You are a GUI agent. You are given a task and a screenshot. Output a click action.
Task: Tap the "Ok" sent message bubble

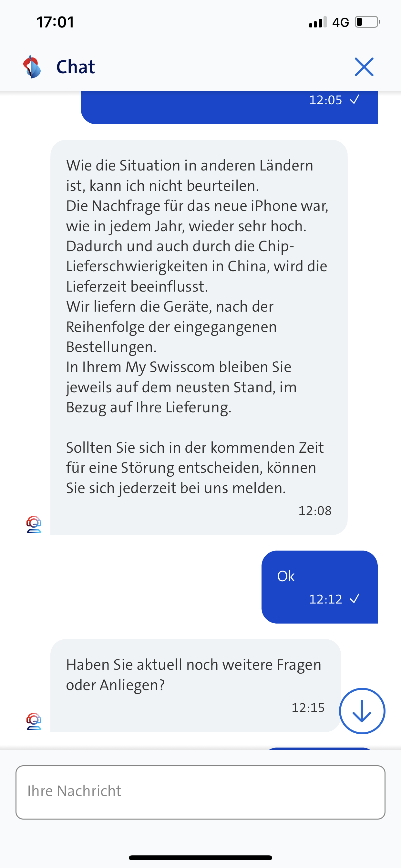tap(319, 587)
